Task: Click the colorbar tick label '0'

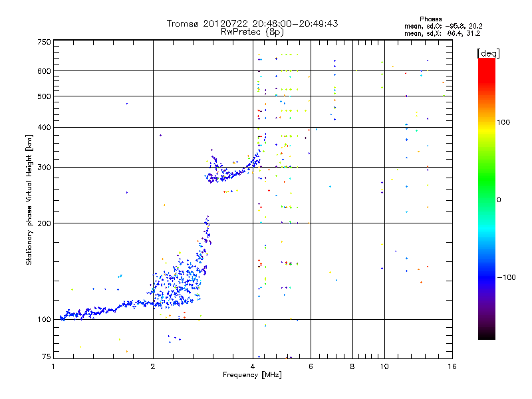Action: tap(499, 200)
